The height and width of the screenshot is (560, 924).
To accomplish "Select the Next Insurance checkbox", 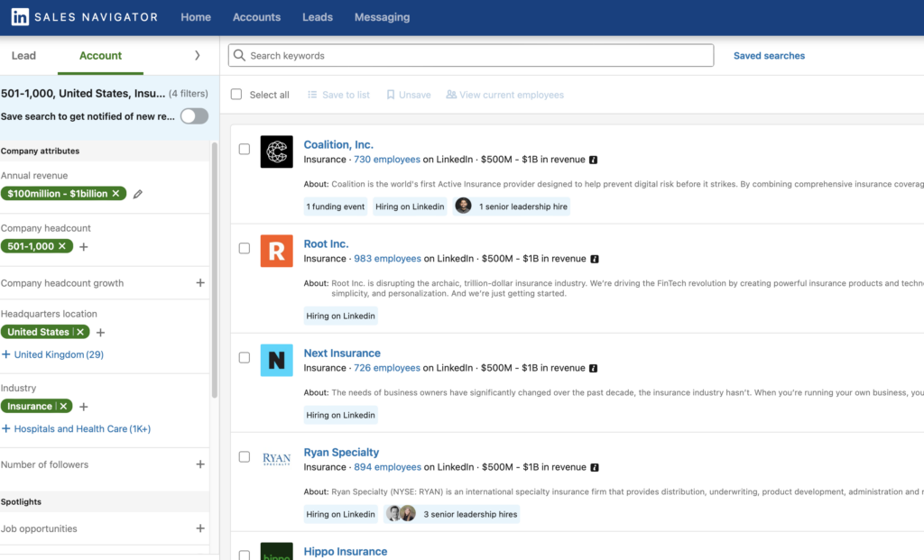I will 244,357.
